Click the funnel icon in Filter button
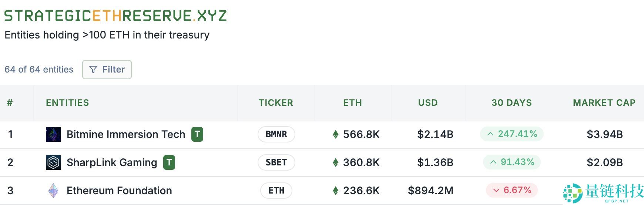 (x=93, y=70)
